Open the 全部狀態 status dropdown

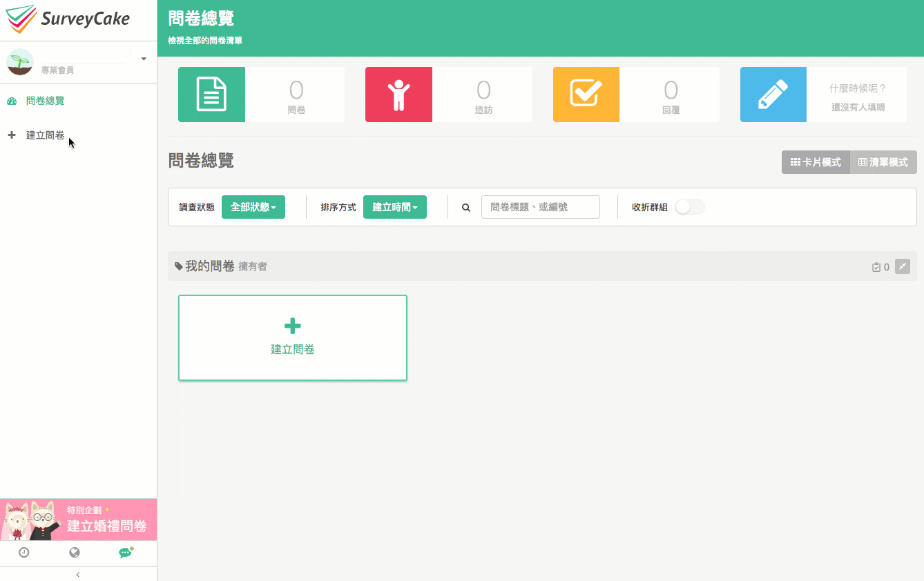253,207
